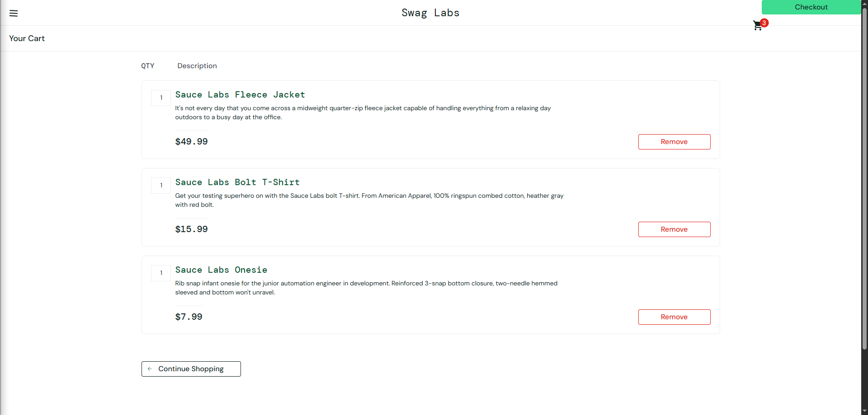Click the page vertical scrollbar thumb

(864, 178)
